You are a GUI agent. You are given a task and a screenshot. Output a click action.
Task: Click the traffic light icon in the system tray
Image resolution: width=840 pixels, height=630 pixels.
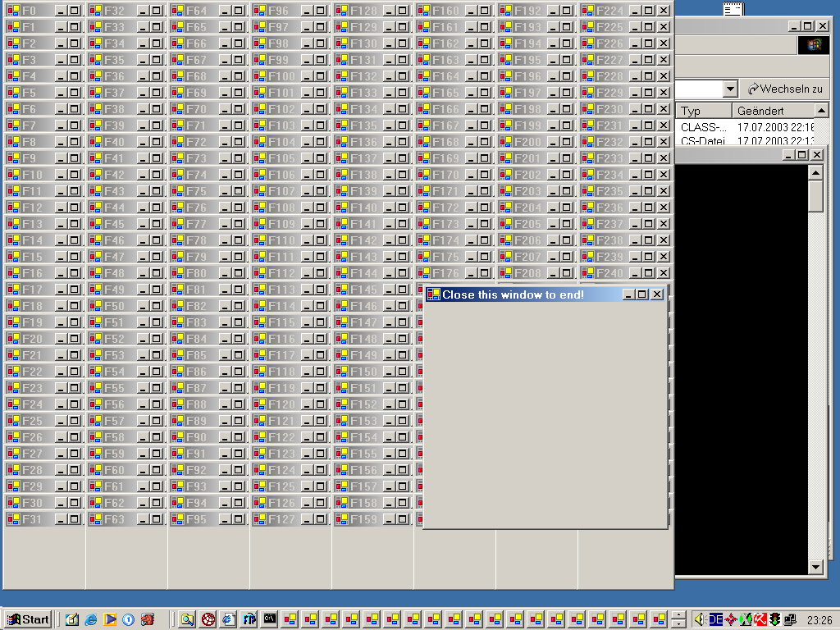(x=775, y=619)
